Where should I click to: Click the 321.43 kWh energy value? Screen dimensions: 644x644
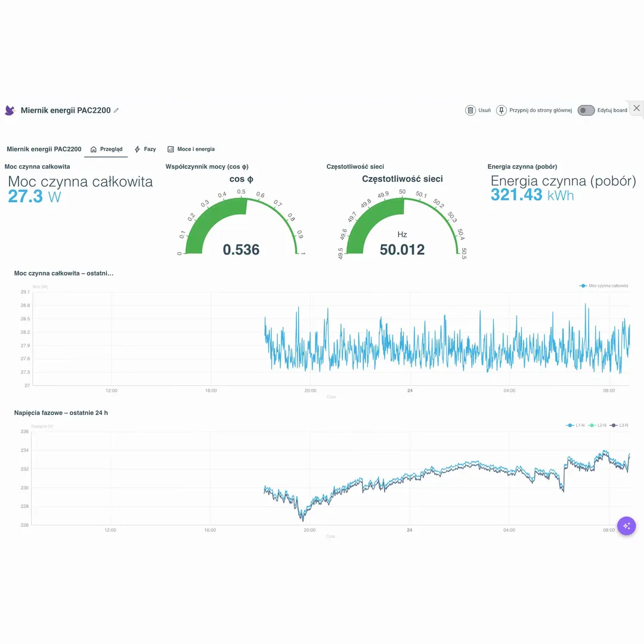(x=532, y=195)
